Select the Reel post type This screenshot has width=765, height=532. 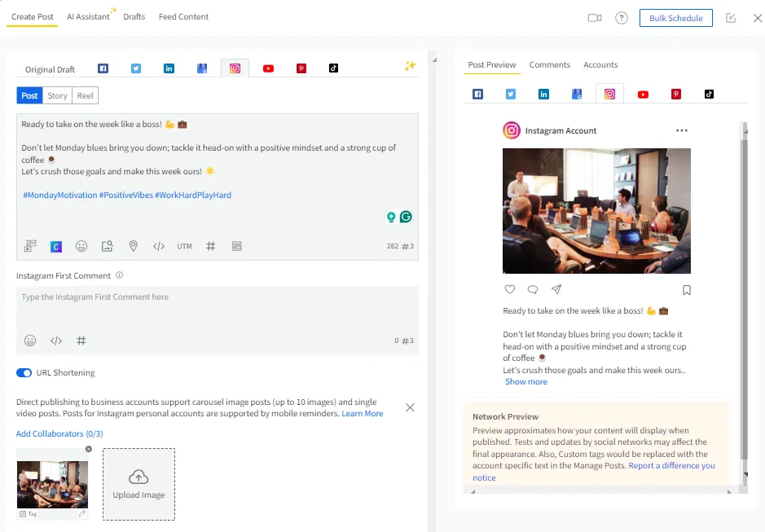click(x=85, y=95)
